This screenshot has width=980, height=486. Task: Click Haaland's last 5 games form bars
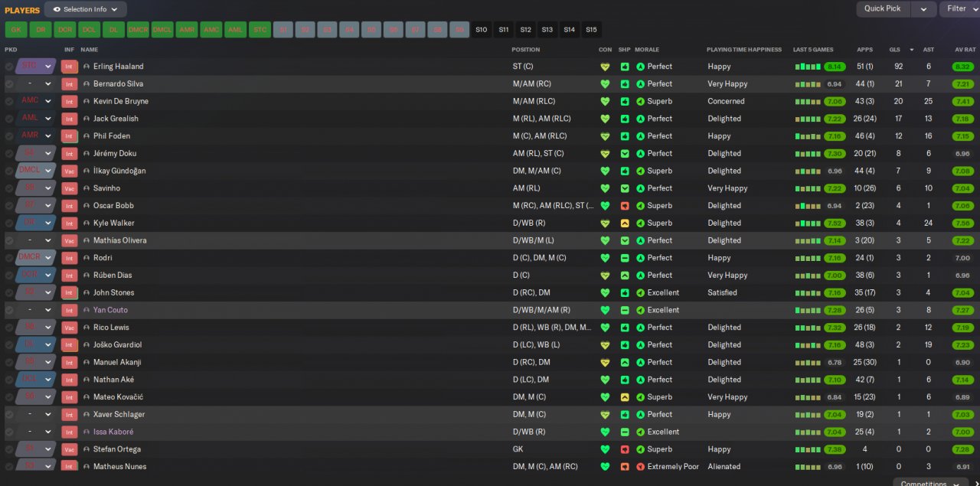pyautogui.click(x=808, y=67)
